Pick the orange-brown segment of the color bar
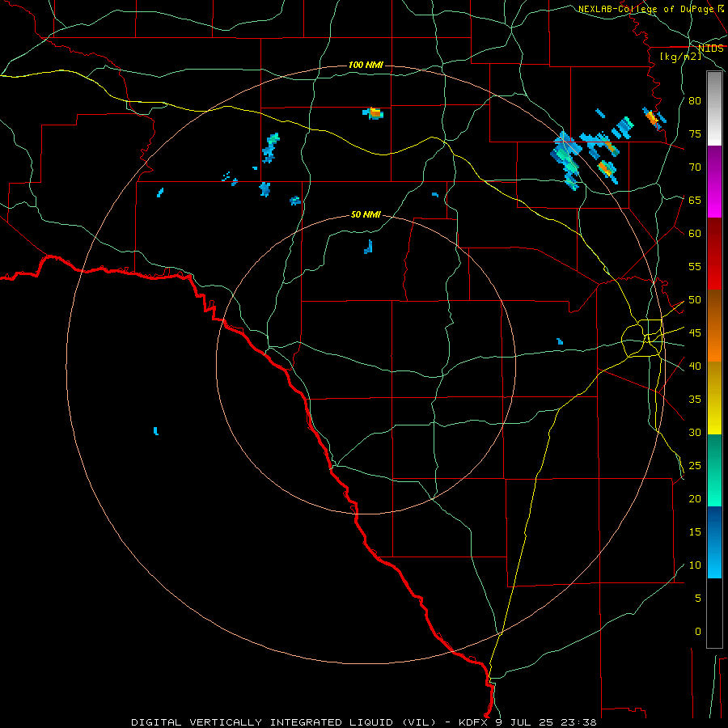The image size is (728, 728). [x=714, y=326]
